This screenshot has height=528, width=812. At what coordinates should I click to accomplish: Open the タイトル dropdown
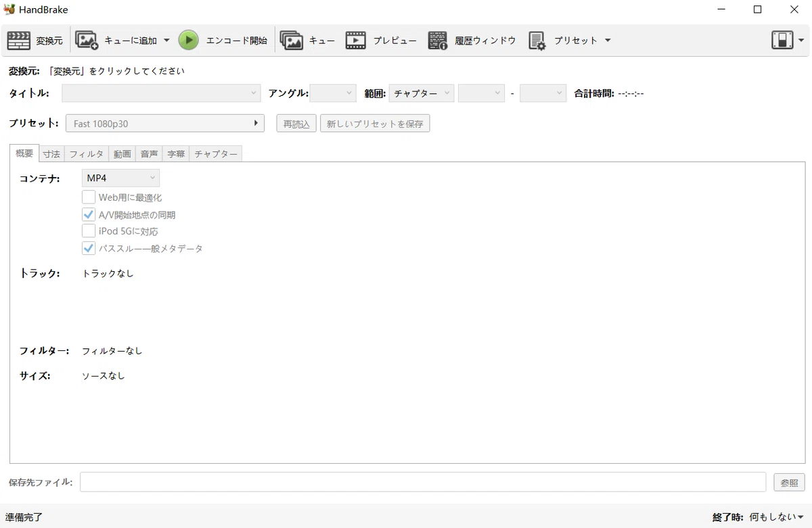161,93
